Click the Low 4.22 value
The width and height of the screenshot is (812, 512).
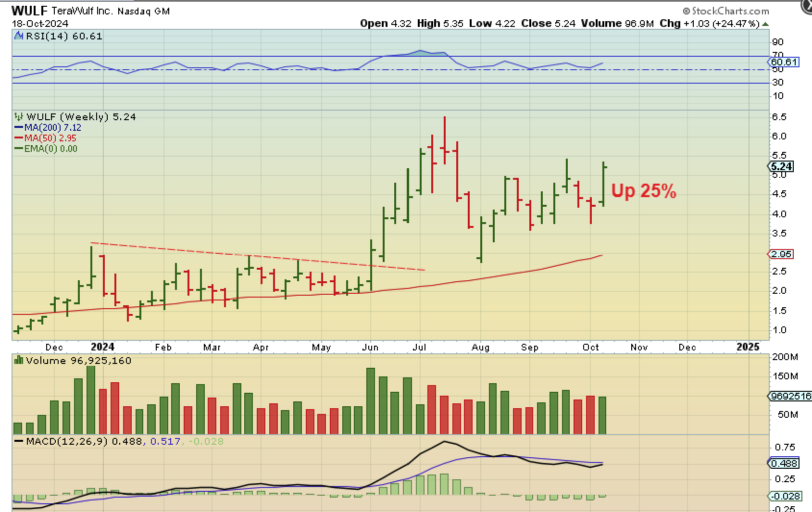pos(493,24)
